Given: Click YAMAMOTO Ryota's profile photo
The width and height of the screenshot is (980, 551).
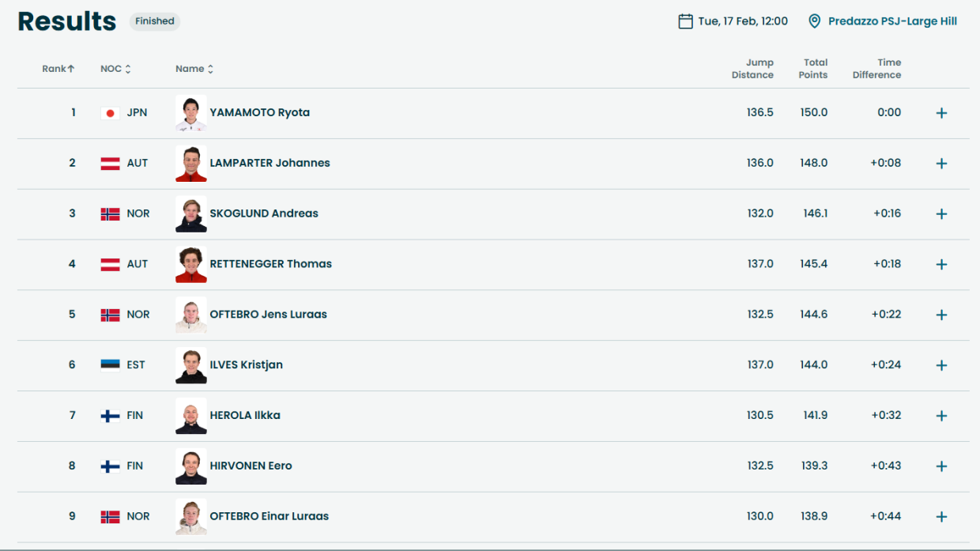Looking at the screenshot, I should [191, 113].
